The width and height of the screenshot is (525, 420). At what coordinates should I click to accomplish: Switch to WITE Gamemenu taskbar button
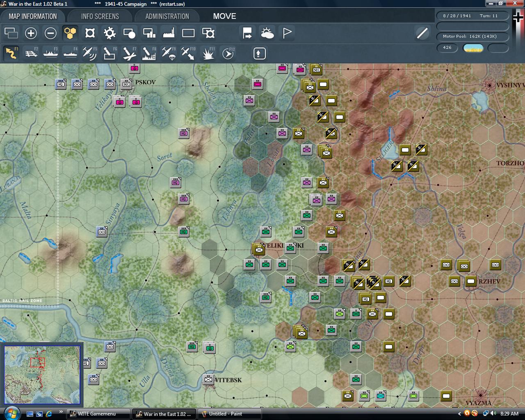[98, 414]
